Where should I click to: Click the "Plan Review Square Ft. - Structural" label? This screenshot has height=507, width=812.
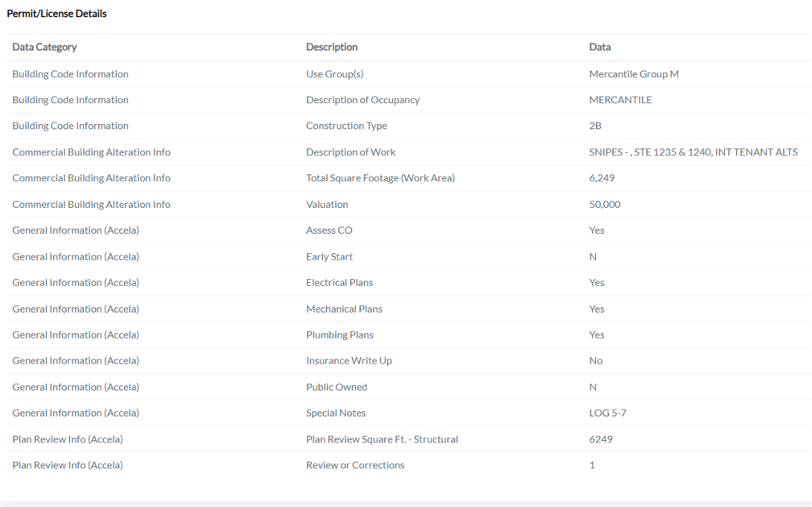[x=382, y=439]
